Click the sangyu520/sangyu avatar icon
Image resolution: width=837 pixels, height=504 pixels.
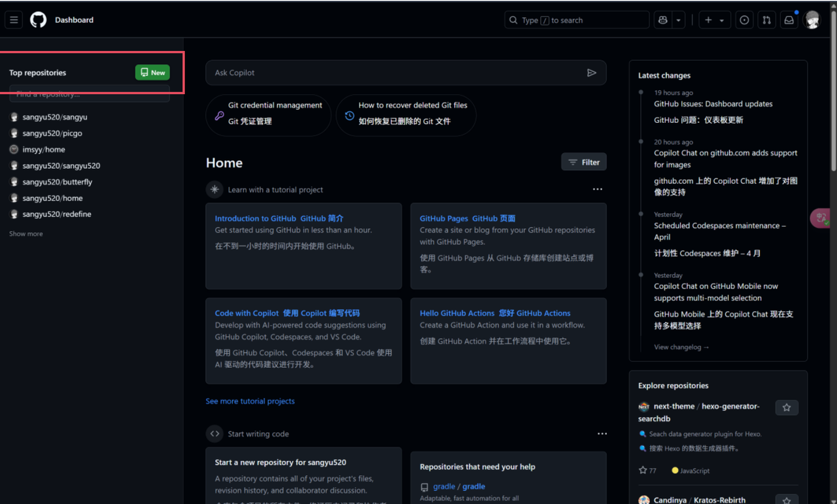14,117
